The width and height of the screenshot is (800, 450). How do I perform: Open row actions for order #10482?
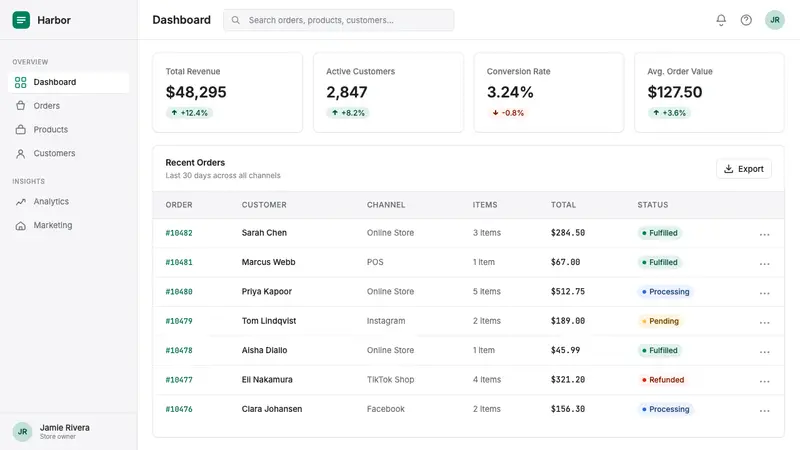(764, 234)
